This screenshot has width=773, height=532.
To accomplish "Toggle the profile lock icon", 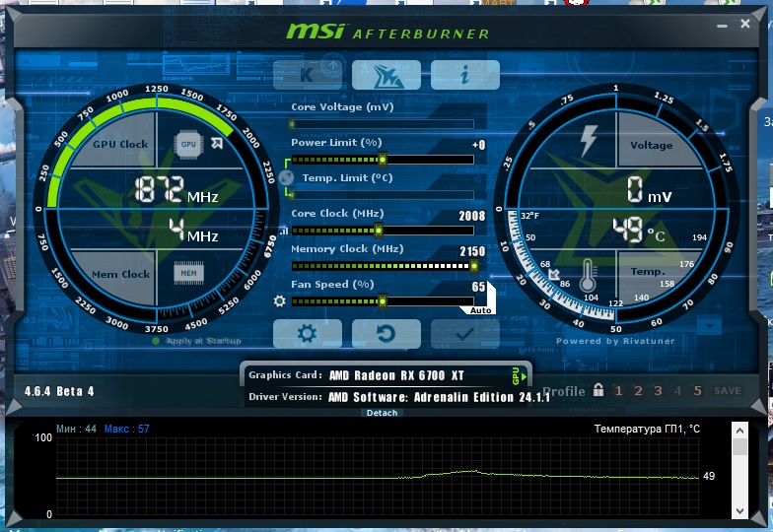I will click(597, 390).
